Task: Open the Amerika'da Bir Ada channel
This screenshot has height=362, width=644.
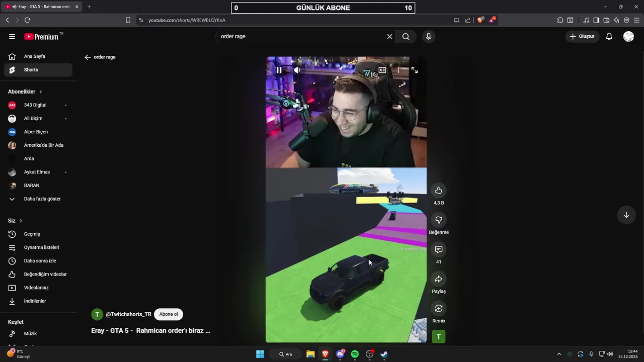Action: [38, 145]
